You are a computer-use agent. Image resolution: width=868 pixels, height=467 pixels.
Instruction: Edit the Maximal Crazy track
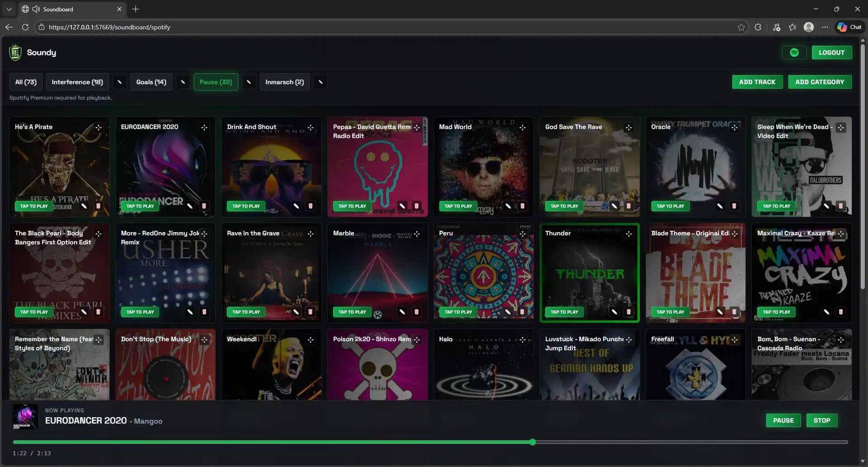pyautogui.click(x=826, y=312)
